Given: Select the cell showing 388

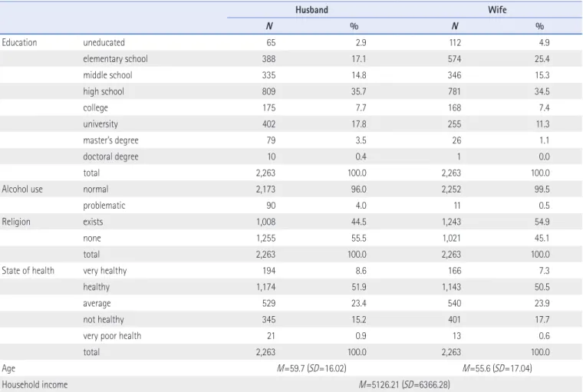Looking at the screenshot, I should 268,59.
